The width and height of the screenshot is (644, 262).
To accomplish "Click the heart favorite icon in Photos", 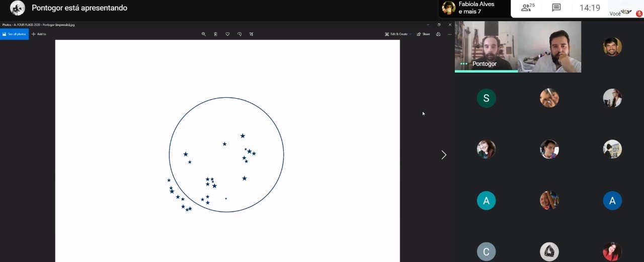I will [x=227, y=34].
